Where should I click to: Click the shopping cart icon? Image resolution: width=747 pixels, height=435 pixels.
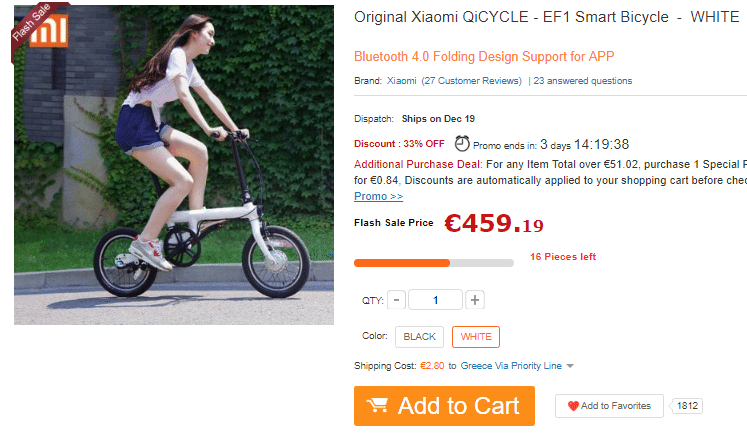pyautogui.click(x=377, y=406)
